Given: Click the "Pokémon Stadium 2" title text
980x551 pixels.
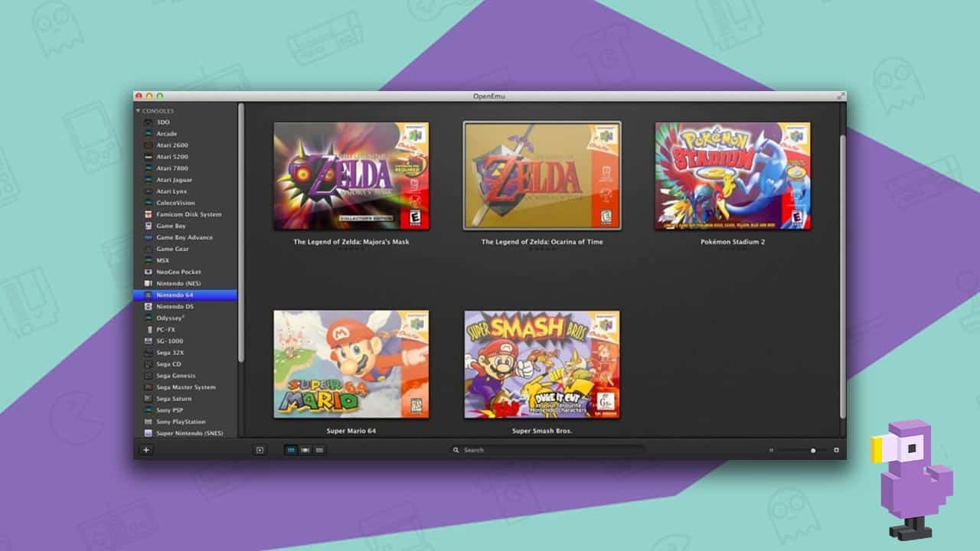Looking at the screenshot, I should click(x=733, y=242).
